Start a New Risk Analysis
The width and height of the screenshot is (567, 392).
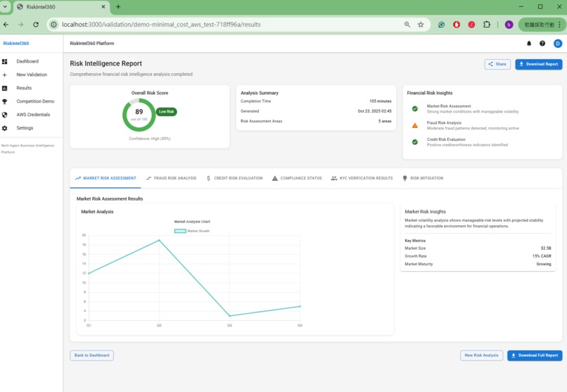click(481, 355)
